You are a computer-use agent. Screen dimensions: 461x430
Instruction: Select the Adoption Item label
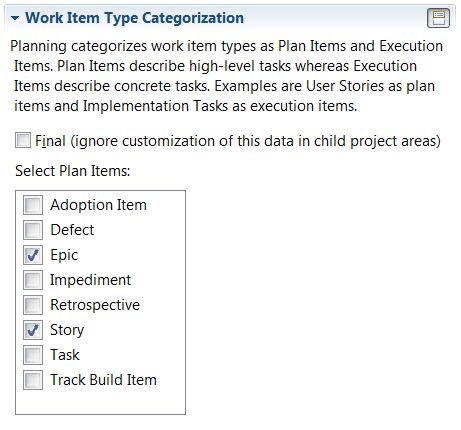point(98,205)
